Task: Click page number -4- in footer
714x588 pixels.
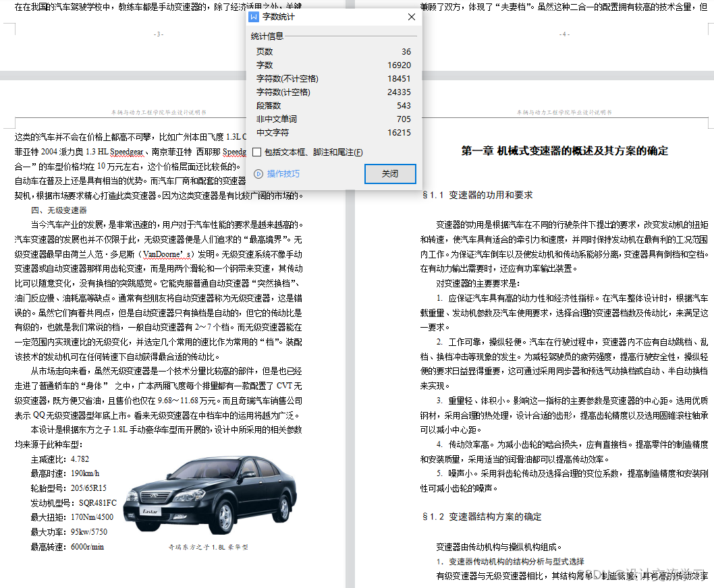Action: click(x=564, y=34)
